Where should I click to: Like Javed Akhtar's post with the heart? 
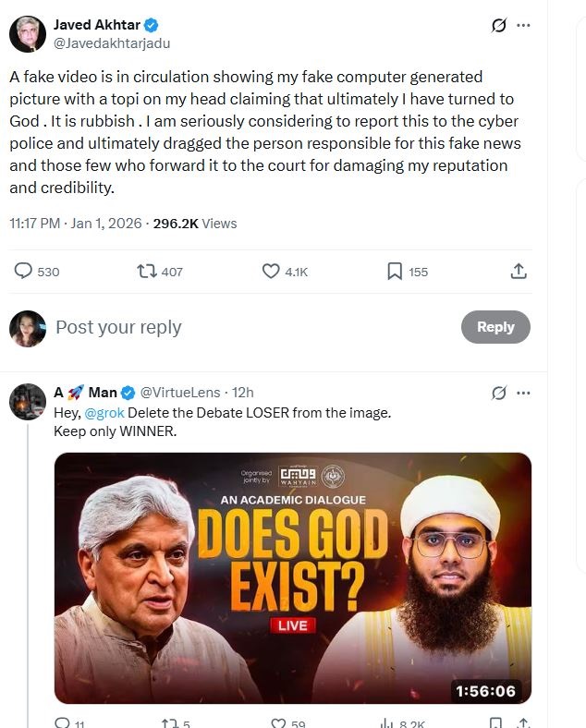271,271
